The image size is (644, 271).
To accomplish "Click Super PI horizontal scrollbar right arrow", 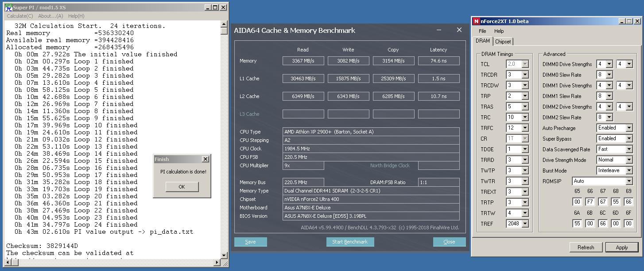I will [x=217, y=262].
